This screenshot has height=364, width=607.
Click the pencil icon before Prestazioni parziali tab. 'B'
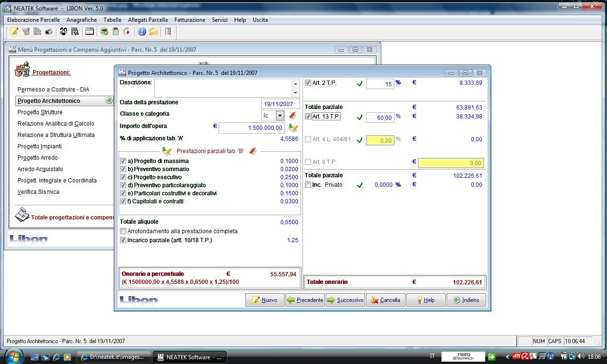(166, 151)
